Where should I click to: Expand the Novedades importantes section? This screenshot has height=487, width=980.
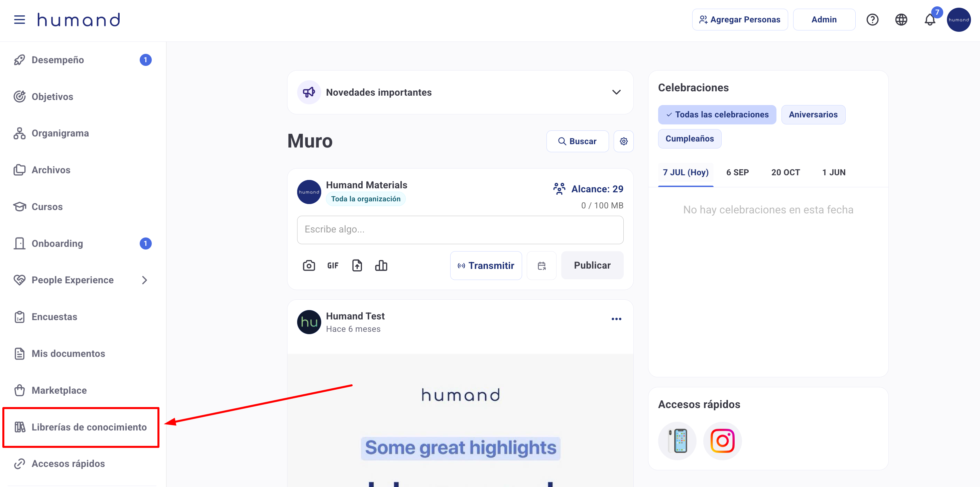616,92
